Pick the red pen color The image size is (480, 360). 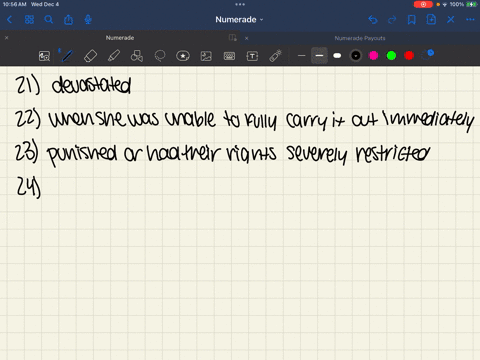click(409, 56)
